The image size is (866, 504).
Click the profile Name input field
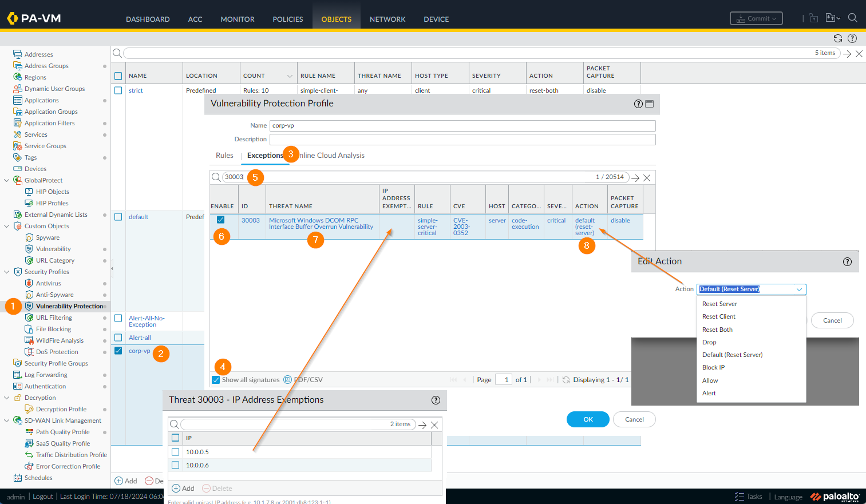pyautogui.click(x=462, y=126)
